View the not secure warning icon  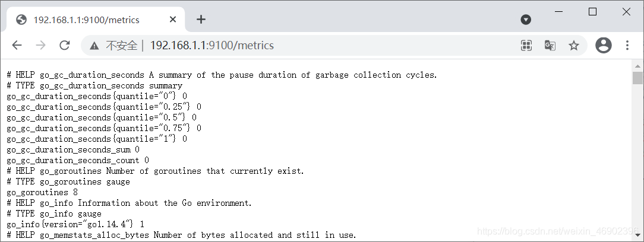[94, 46]
